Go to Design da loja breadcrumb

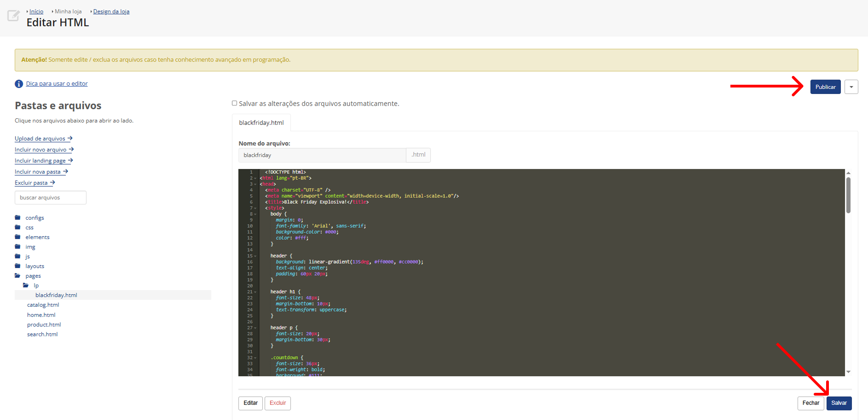click(x=111, y=12)
